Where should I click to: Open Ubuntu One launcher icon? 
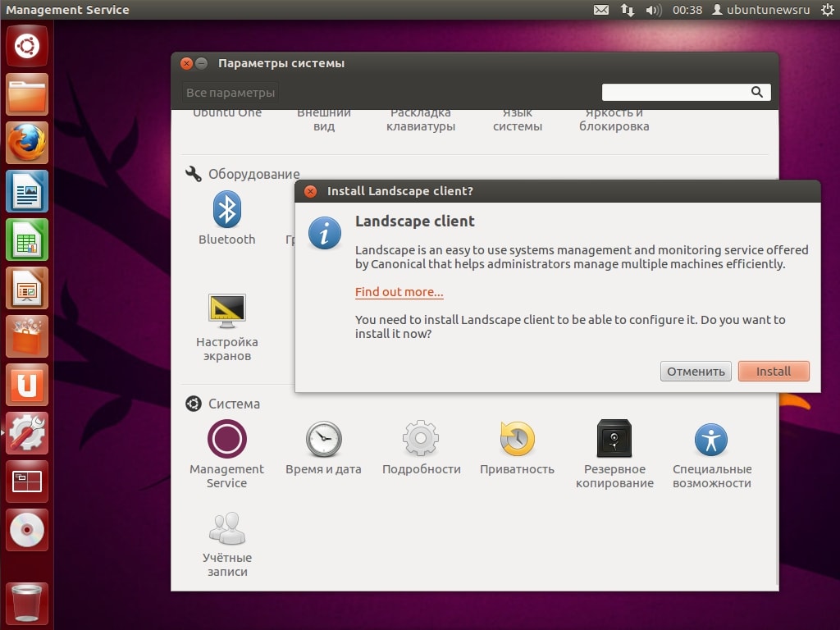pos(27,385)
